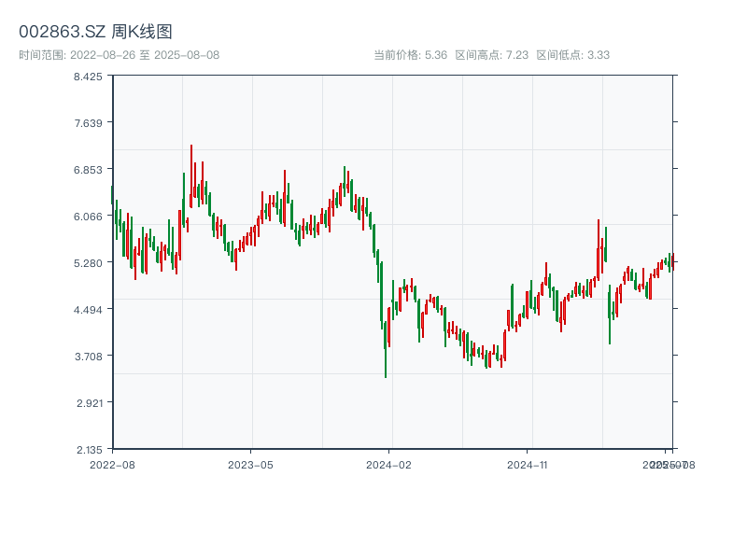
Task: Click the 2023-05 x-axis date label
Action: click(x=250, y=464)
